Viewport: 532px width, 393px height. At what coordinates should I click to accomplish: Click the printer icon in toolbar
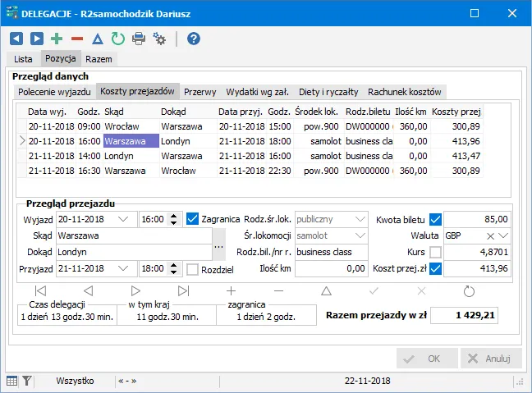[x=139, y=39]
